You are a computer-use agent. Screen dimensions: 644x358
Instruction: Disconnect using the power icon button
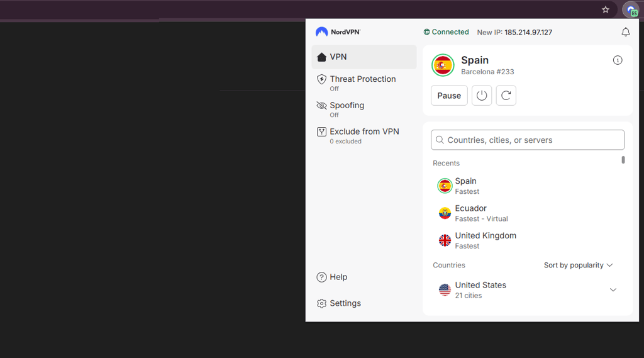(x=481, y=96)
